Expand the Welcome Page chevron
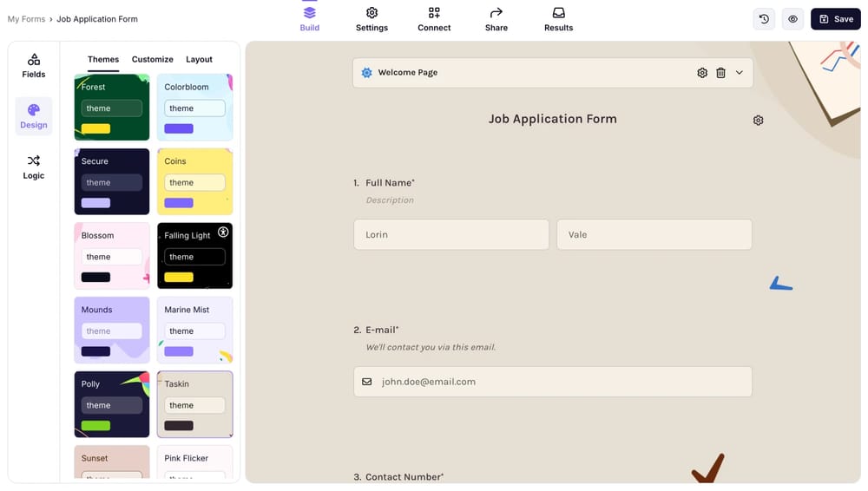 740,73
